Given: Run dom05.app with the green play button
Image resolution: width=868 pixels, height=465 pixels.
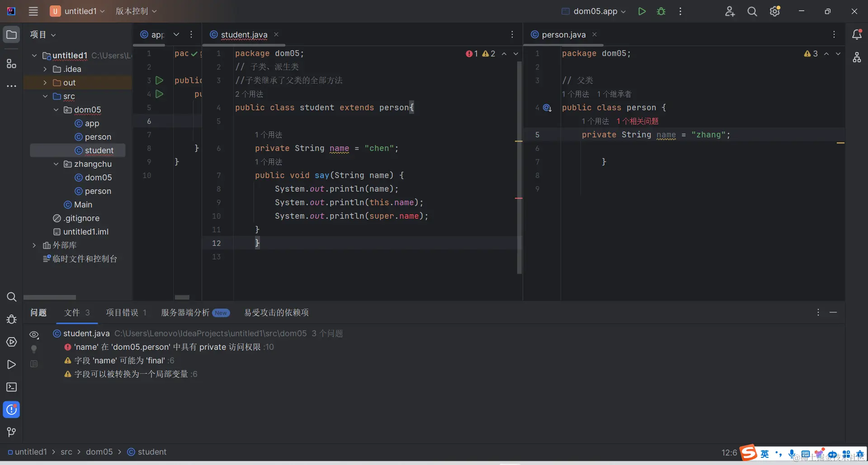Looking at the screenshot, I should pos(642,11).
